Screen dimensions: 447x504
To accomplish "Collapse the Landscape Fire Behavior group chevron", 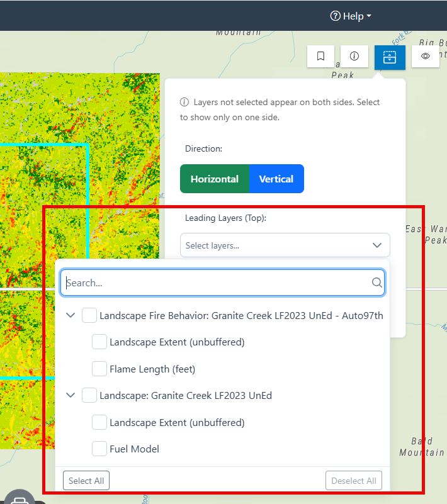I will pos(71,315).
